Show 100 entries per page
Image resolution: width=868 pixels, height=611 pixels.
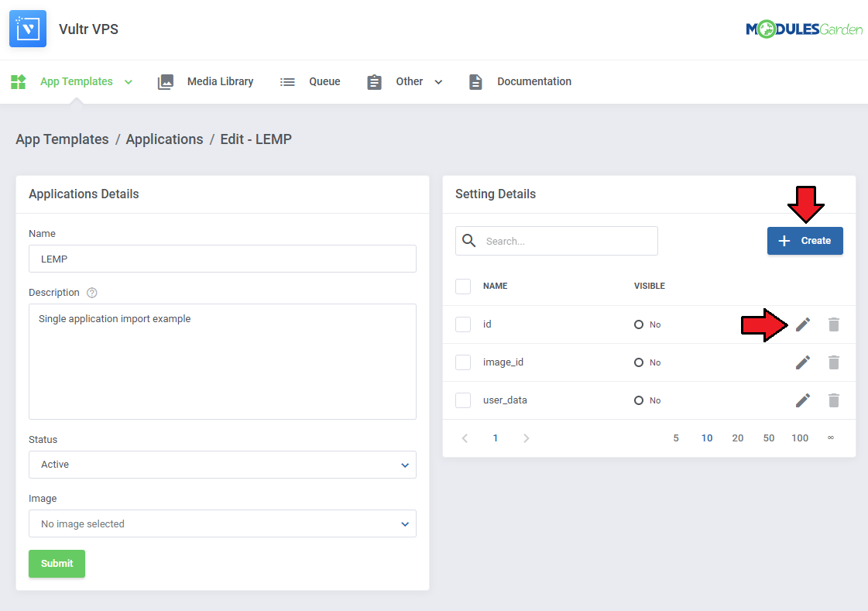[800, 438]
